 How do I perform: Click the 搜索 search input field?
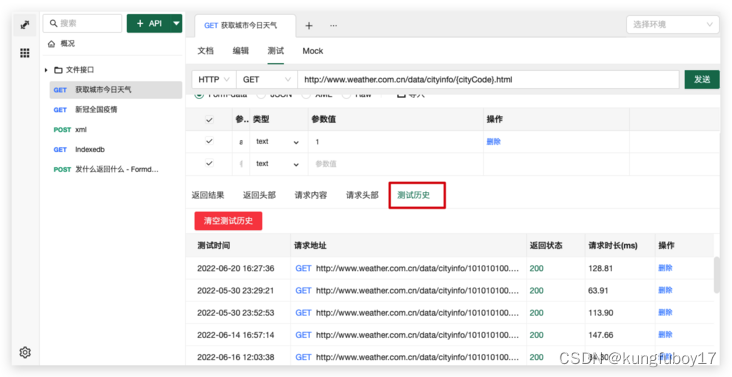83,23
